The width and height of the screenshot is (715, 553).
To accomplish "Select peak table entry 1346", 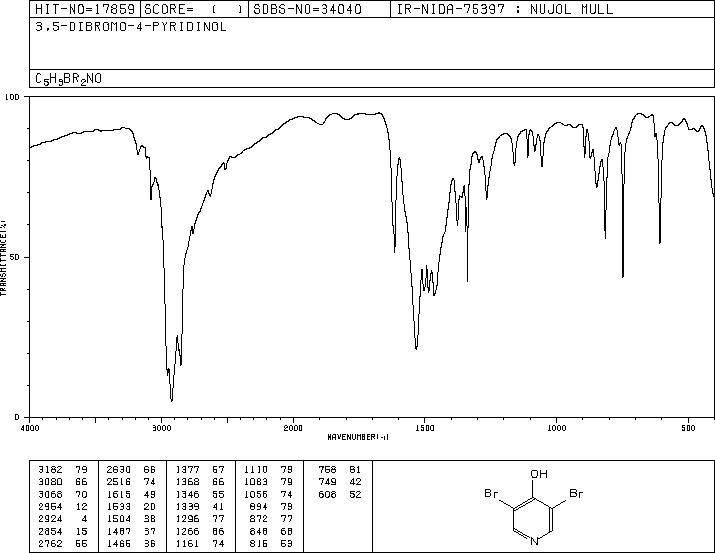I will click(x=200, y=494).
